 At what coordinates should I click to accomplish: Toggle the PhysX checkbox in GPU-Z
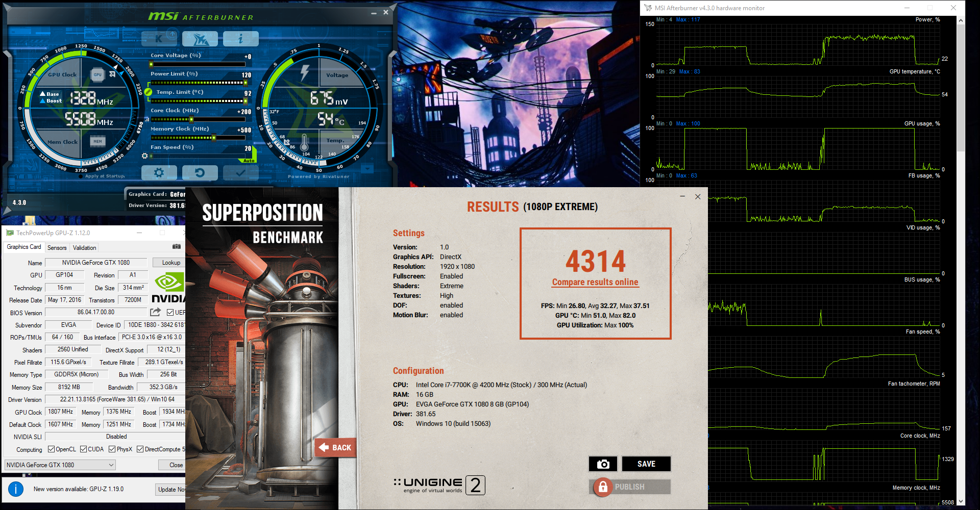(x=112, y=449)
